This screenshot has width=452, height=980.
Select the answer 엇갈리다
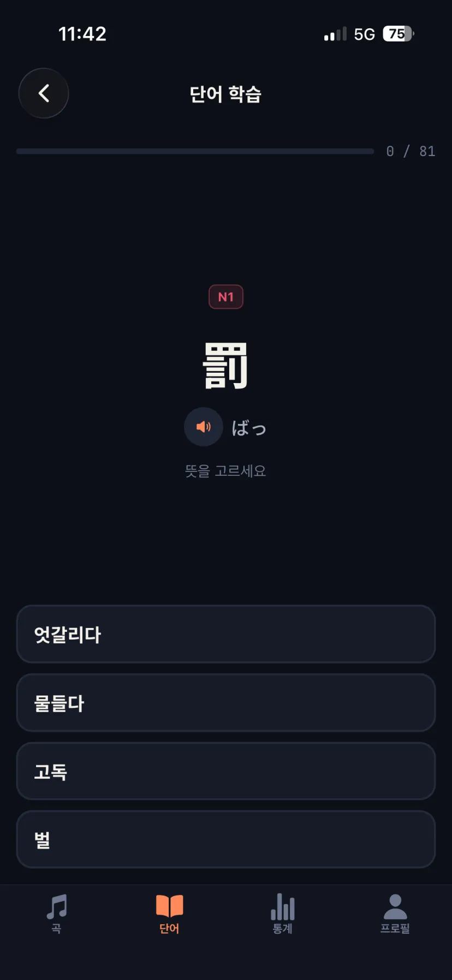pos(226,634)
